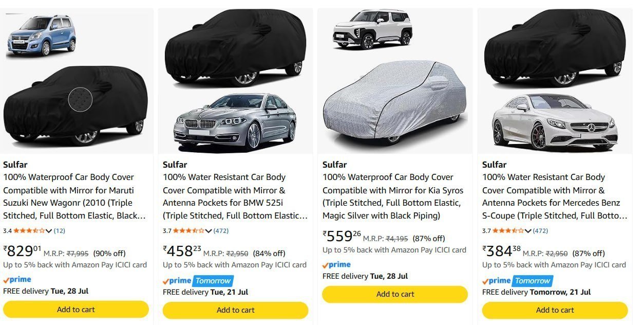The width and height of the screenshot is (644, 325).
Task: Open the (12) reviews link
Action: point(60,231)
